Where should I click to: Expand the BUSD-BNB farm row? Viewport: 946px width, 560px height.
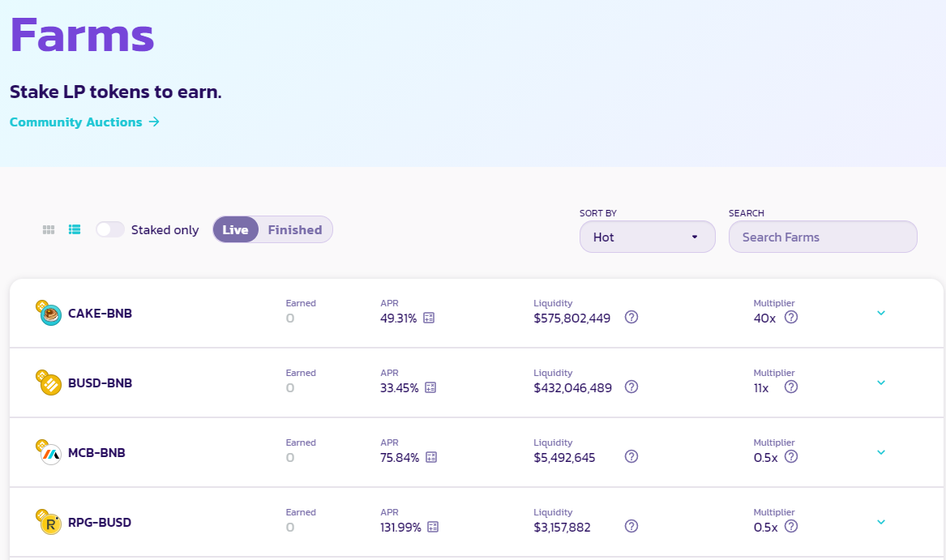tap(881, 383)
